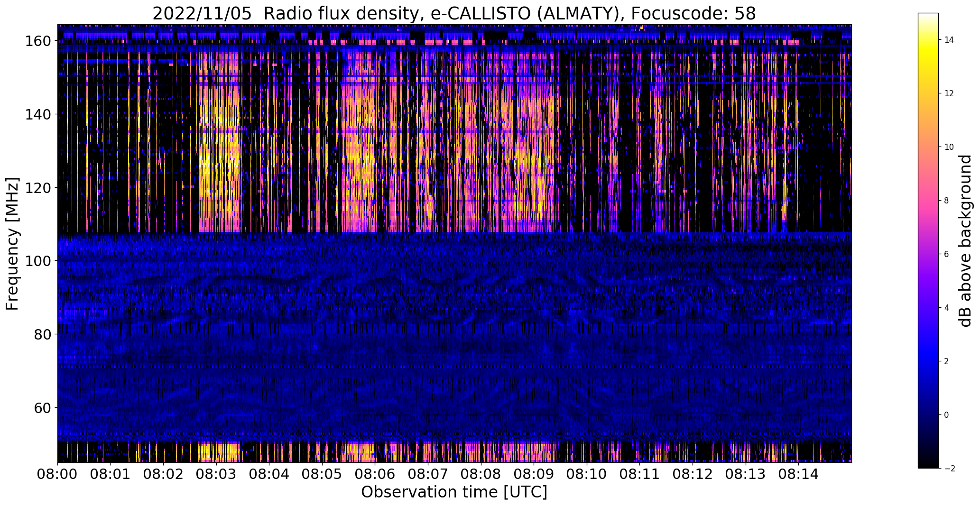Click the radio burst near 08:09 at 125 MHz
This screenshot has height=506, width=980.
[535, 169]
